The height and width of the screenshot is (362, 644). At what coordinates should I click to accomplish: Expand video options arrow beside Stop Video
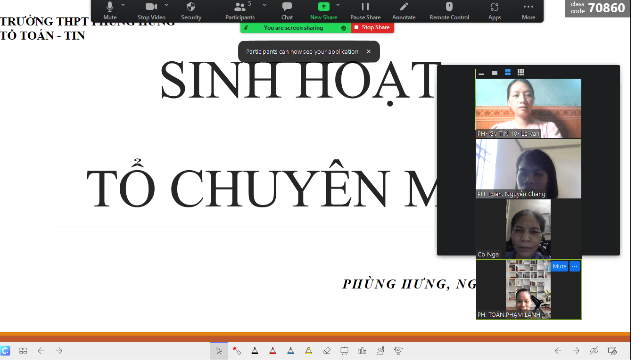(x=166, y=5)
